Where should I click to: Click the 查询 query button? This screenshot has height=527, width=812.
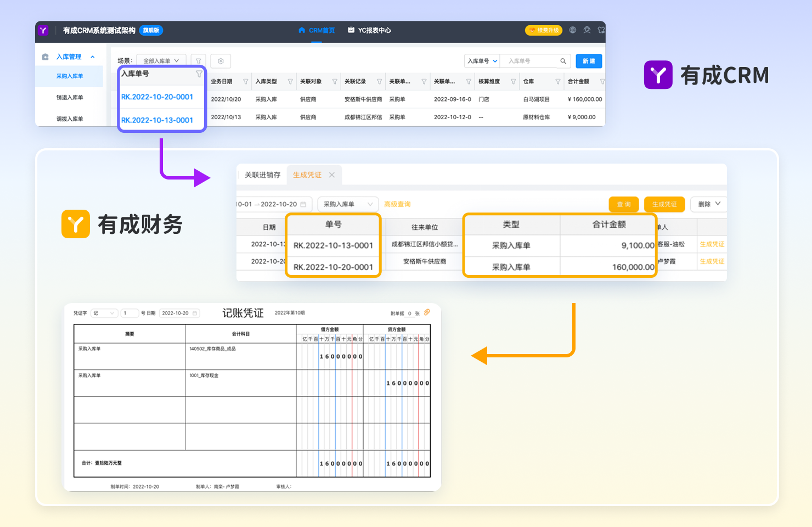(x=624, y=204)
